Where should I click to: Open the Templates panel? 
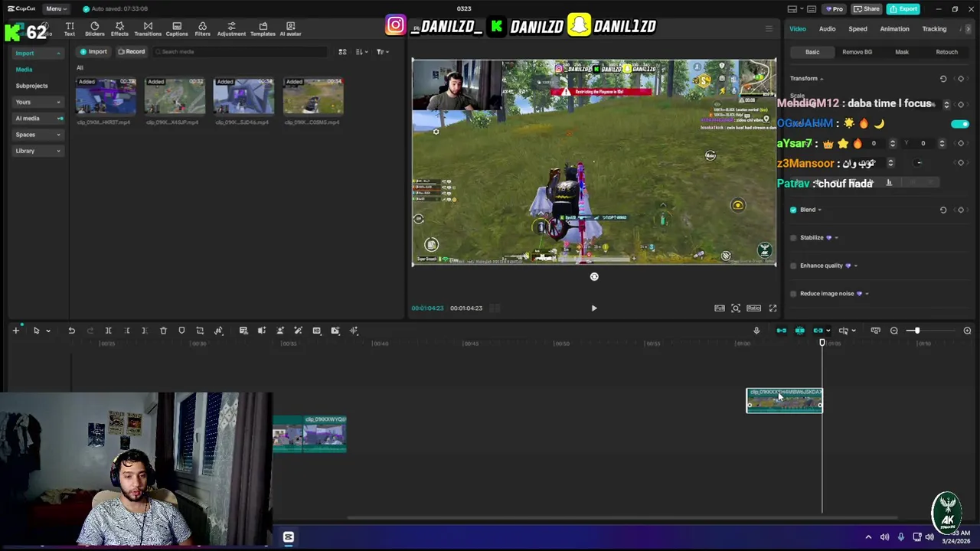(263, 29)
